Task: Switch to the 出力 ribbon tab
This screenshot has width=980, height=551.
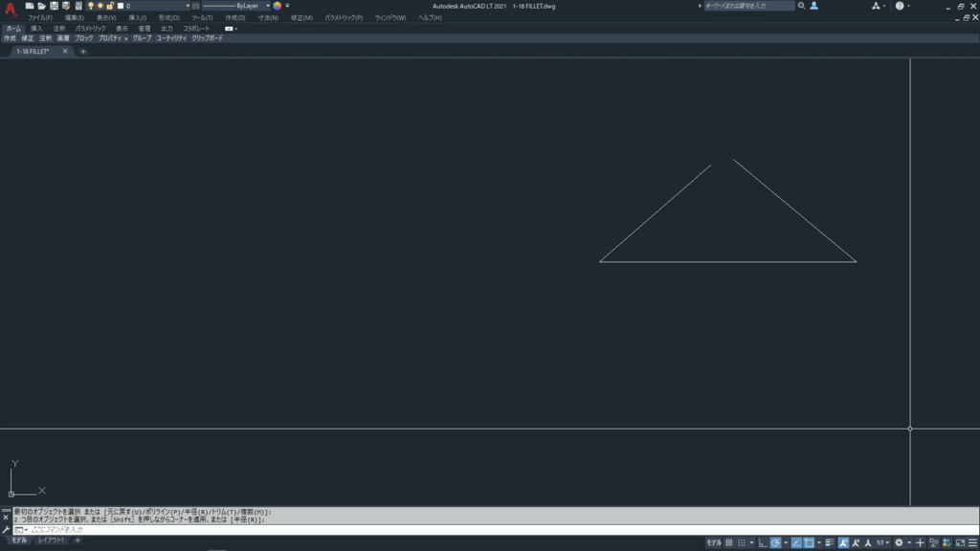Action: [x=167, y=28]
